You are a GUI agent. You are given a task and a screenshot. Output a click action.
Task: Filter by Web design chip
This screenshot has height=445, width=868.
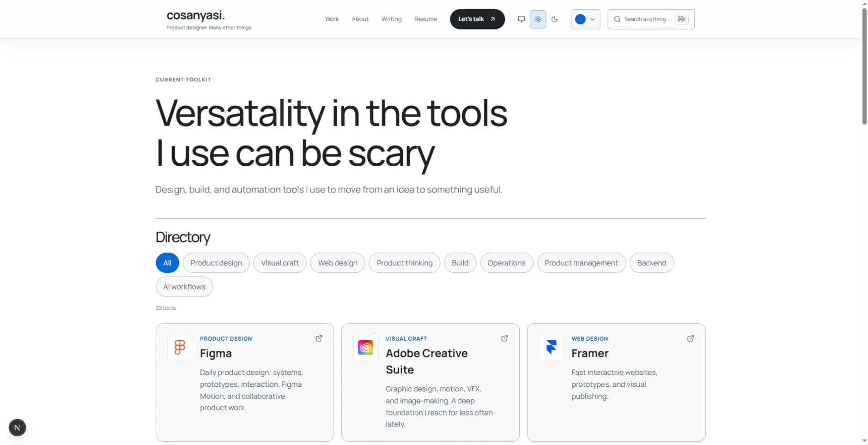click(338, 263)
